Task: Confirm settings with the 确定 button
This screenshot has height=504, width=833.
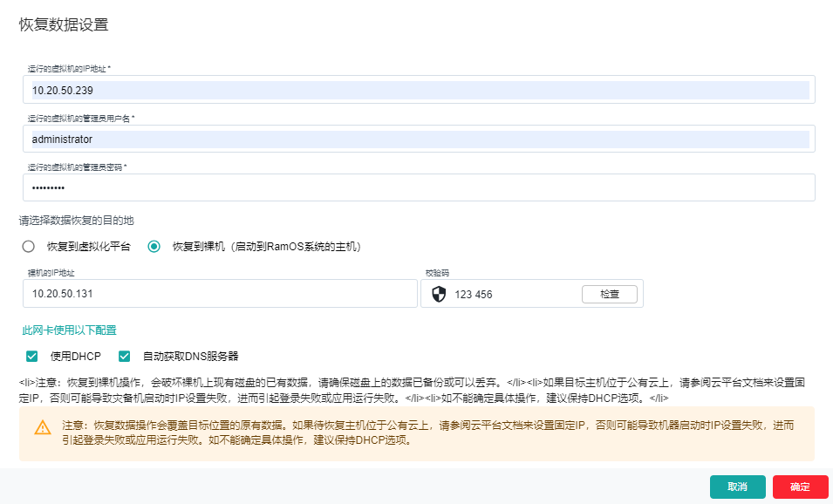Action: click(800, 487)
